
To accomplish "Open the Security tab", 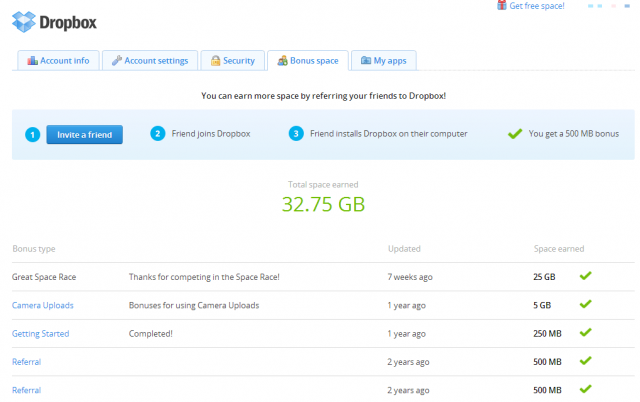I will [233, 60].
